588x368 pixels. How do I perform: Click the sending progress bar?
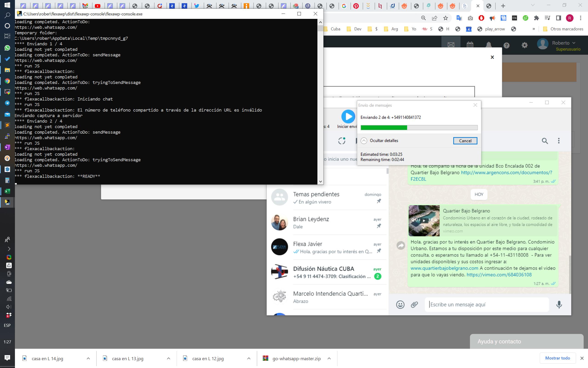click(419, 127)
